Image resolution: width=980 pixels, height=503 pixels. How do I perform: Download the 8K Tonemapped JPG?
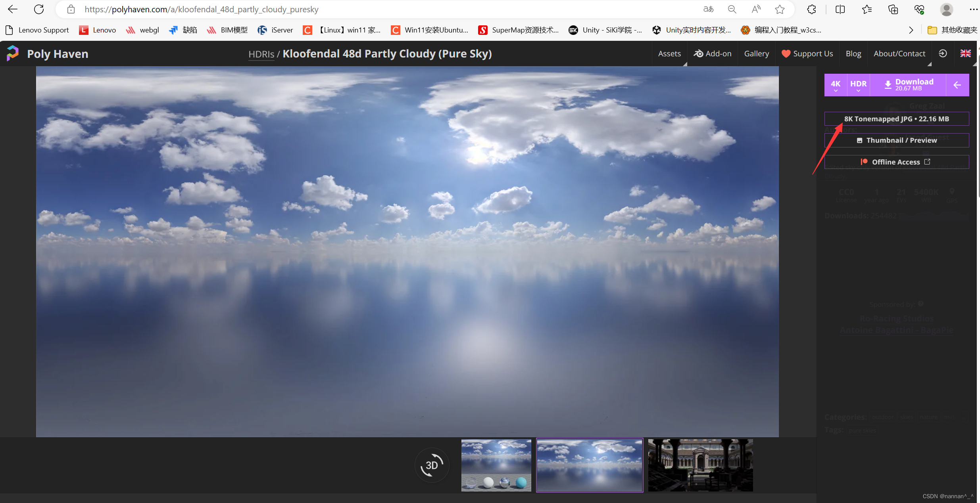[896, 119]
